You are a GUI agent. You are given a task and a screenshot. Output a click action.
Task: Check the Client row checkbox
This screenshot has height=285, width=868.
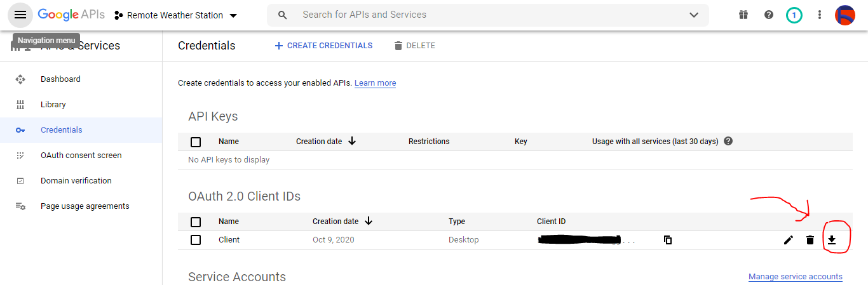pyautogui.click(x=196, y=240)
